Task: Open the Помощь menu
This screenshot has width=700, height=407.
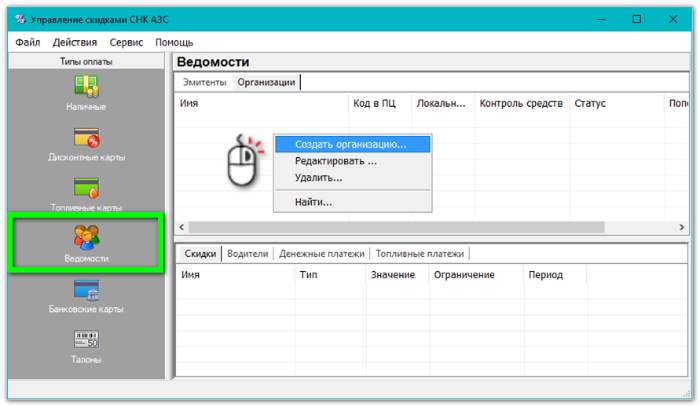Action: 174,43
